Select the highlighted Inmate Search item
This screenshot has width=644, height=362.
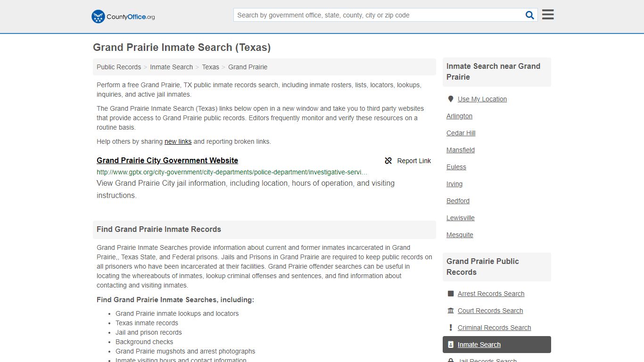(497, 345)
